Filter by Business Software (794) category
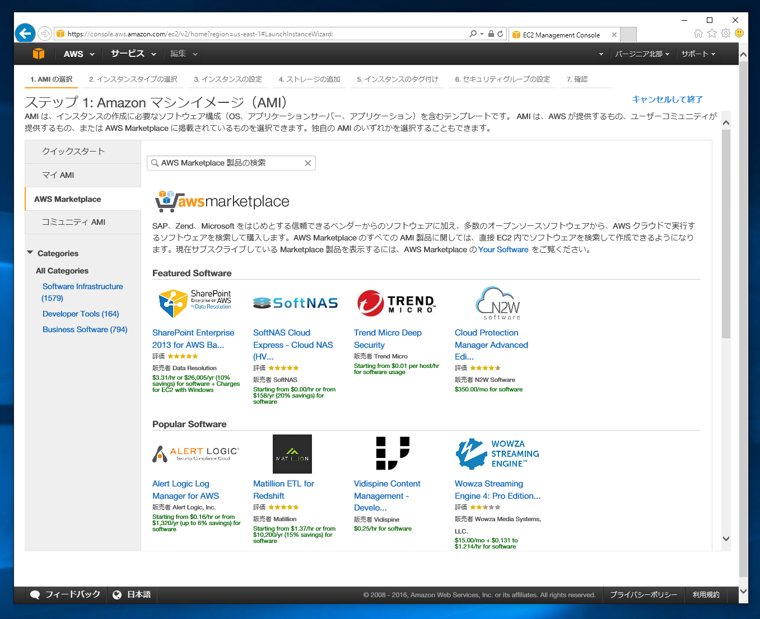 (85, 330)
